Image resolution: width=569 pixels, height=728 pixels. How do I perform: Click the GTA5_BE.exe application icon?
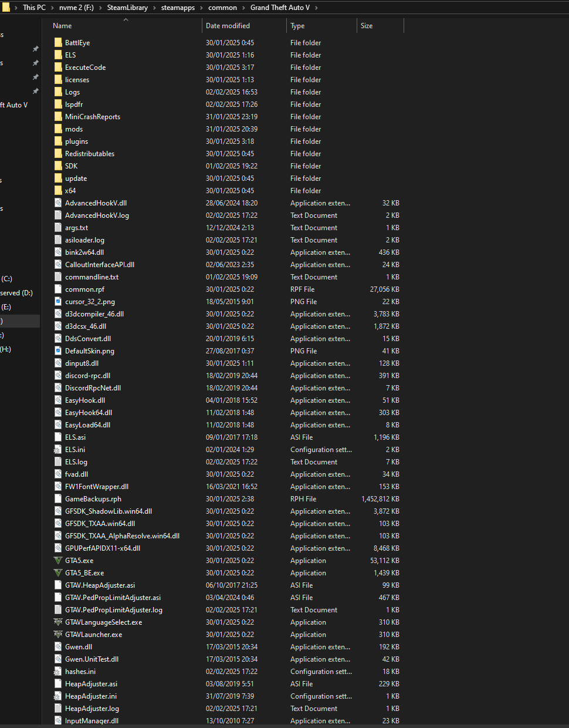tap(58, 572)
